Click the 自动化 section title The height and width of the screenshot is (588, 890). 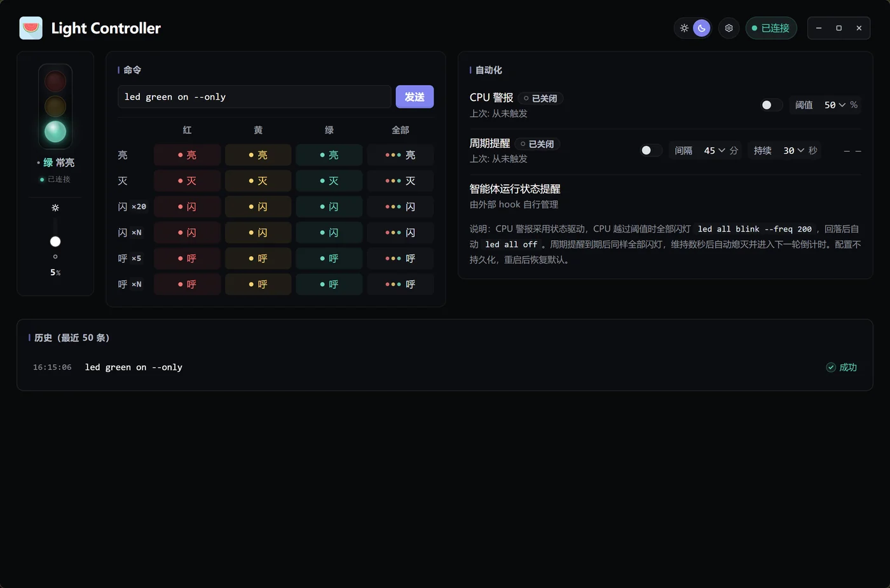(488, 70)
